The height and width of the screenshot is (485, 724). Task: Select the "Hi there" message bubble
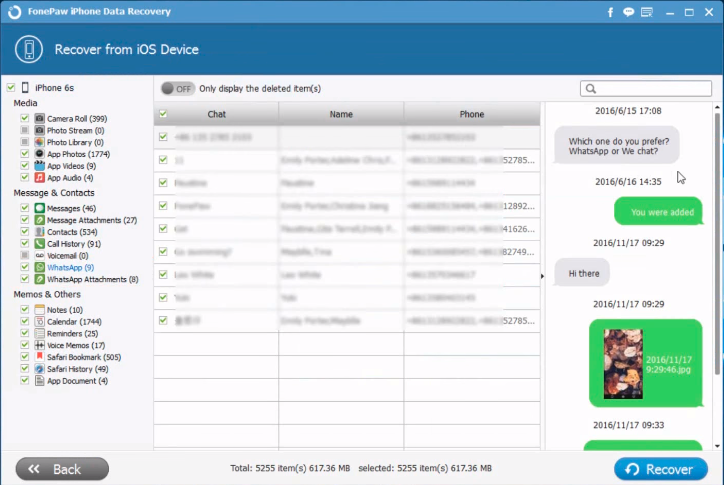click(583, 273)
